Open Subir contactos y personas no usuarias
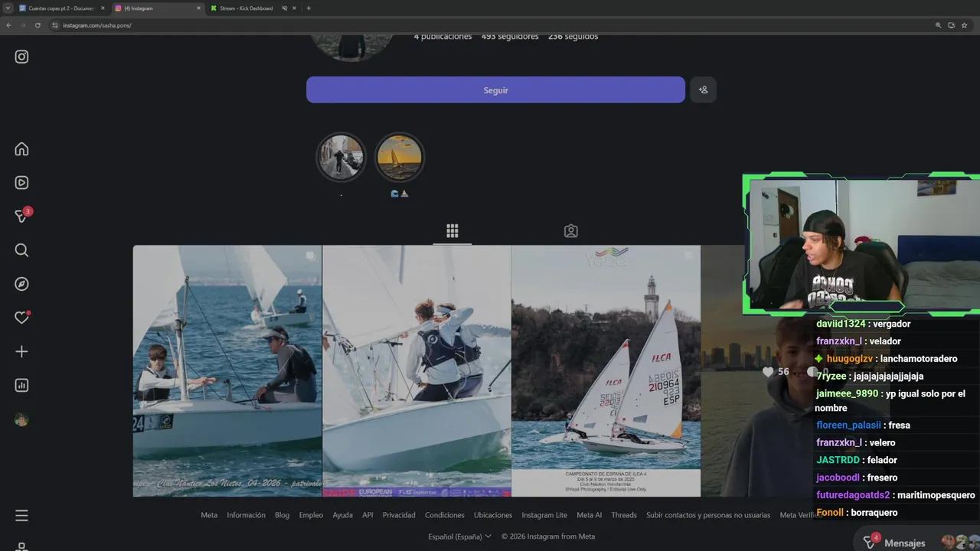The image size is (980, 551). click(708, 515)
